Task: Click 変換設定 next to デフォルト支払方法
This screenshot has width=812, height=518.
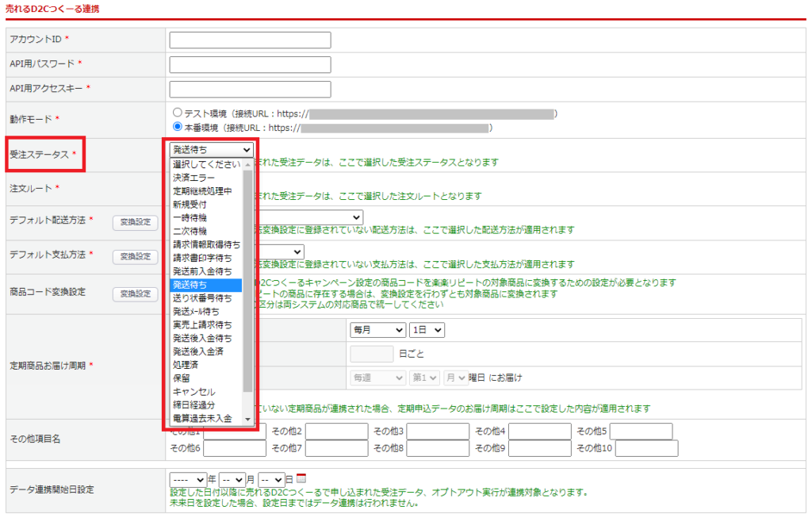Action: pyautogui.click(x=135, y=256)
